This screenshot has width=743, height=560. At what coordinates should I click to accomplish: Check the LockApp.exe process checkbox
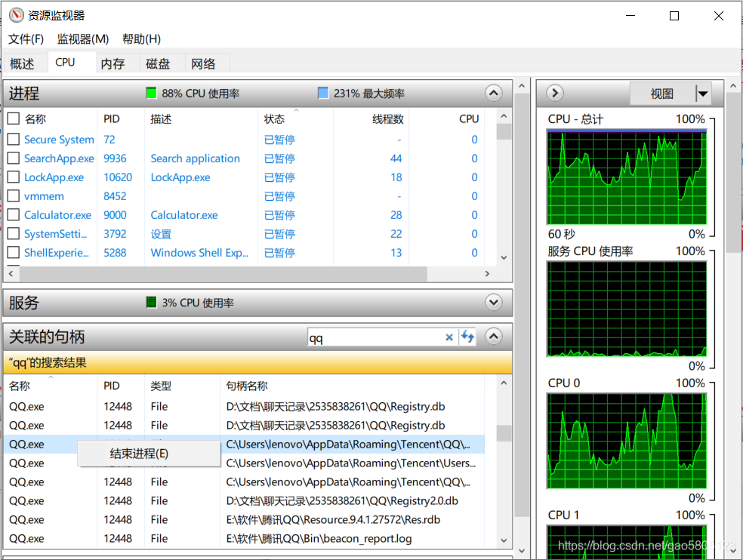14,177
